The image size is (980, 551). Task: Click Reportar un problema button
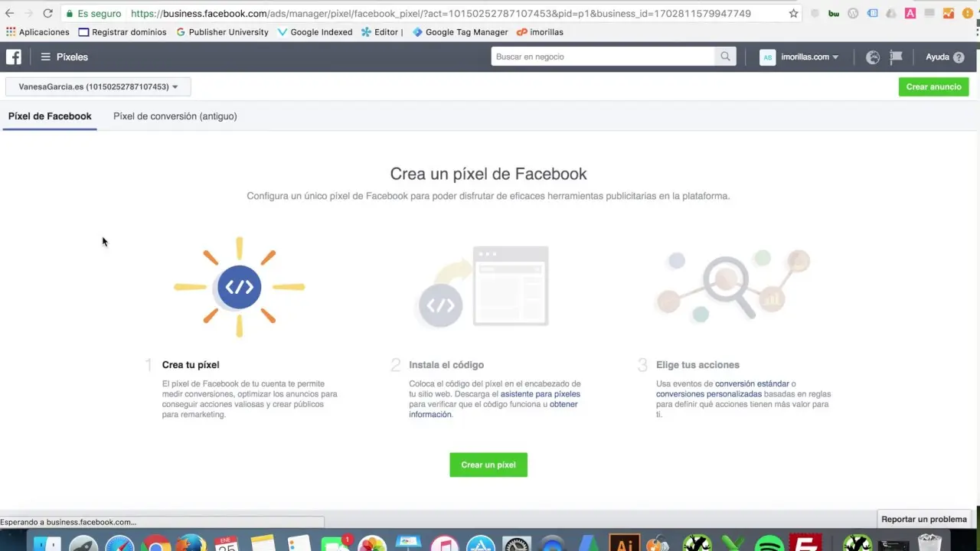pos(924,519)
